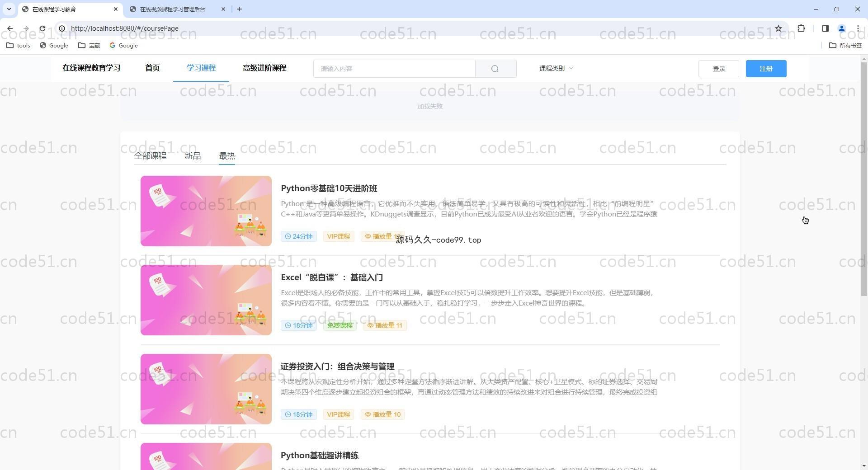Viewport: 868px width, 470px height.
Task: Bookmark this page with star icon
Action: [778, 28]
